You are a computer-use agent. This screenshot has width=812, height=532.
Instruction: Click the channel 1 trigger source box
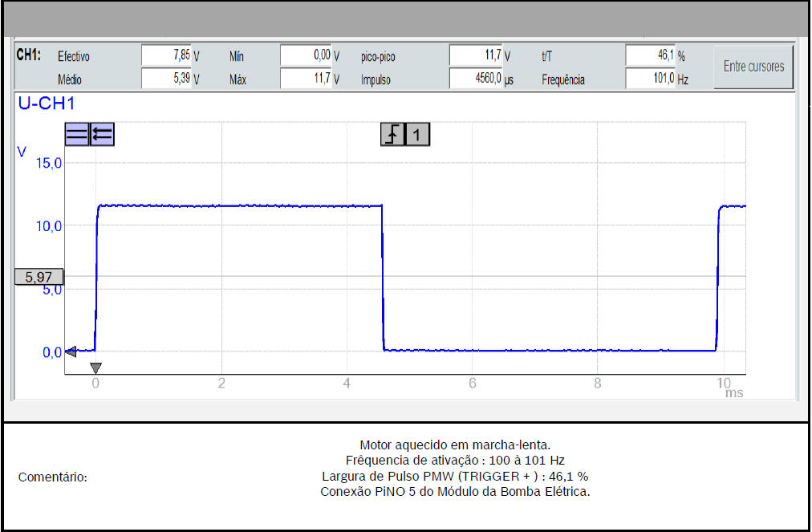point(416,135)
